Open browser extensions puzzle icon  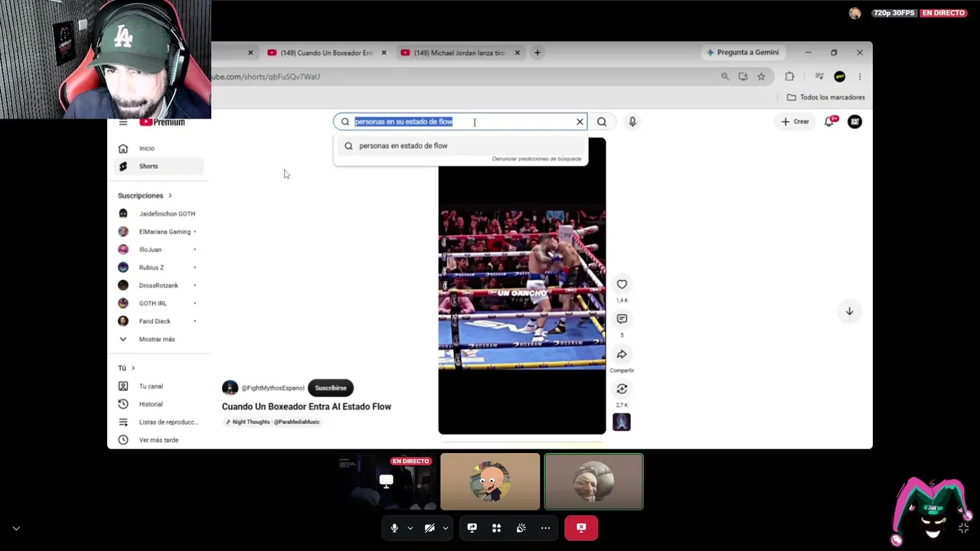pyautogui.click(x=789, y=77)
